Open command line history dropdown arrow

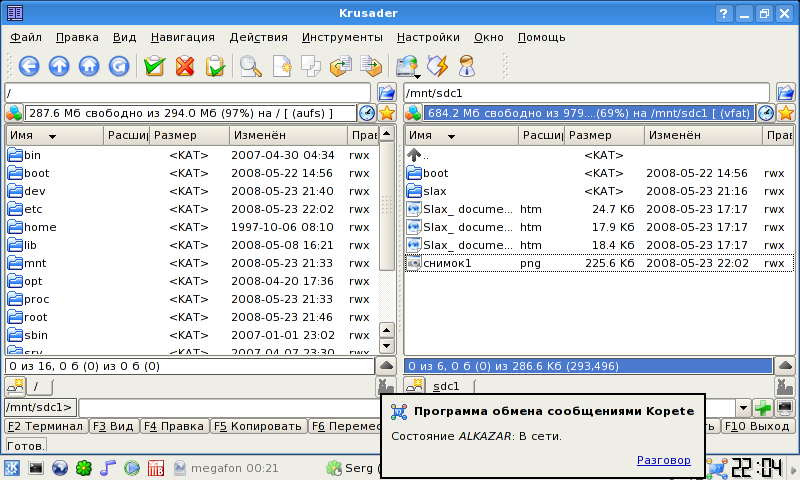click(x=743, y=408)
